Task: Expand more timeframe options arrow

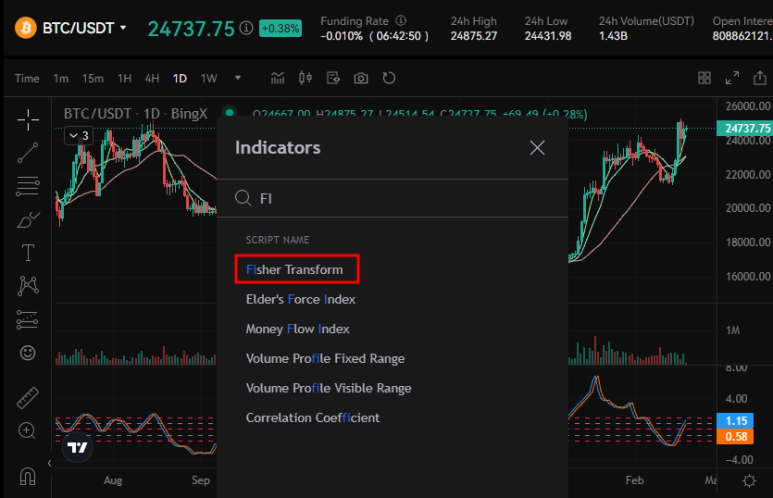Action: [238, 78]
